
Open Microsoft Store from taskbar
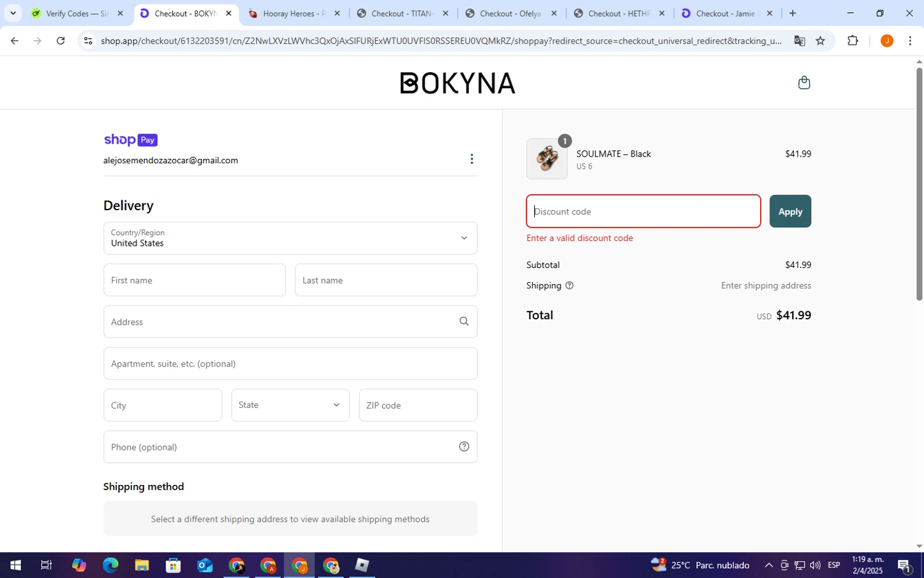173,565
